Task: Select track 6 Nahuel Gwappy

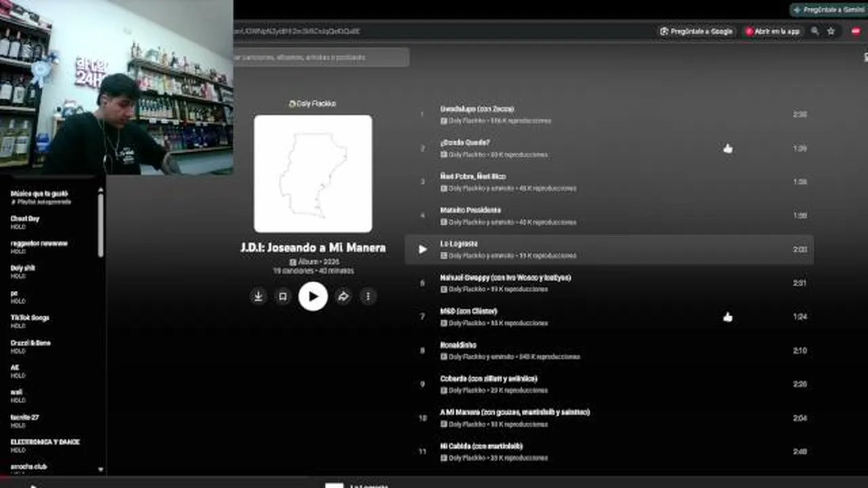Action: [609, 283]
